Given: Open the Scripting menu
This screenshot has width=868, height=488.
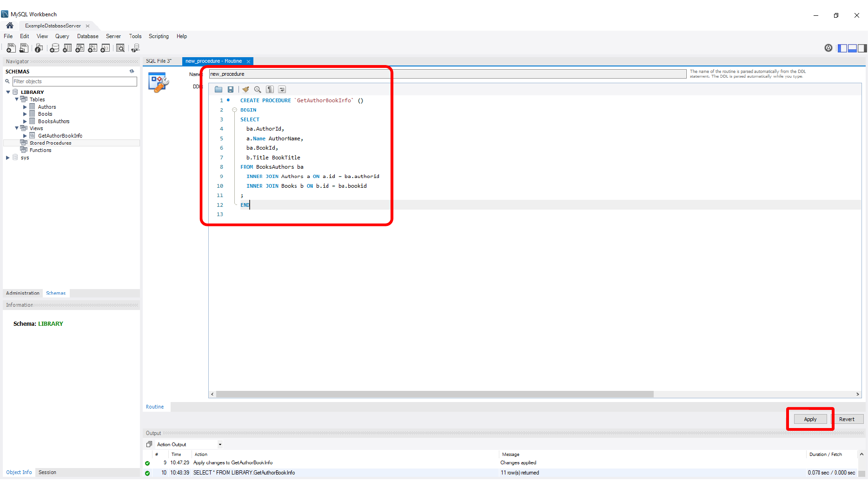Looking at the screenshot, I should 159,36.
